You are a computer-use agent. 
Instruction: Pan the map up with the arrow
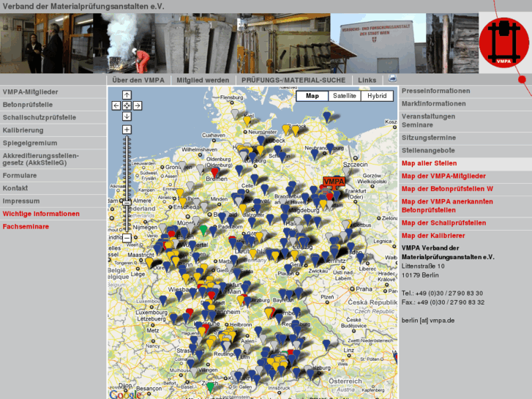[127, 95]
